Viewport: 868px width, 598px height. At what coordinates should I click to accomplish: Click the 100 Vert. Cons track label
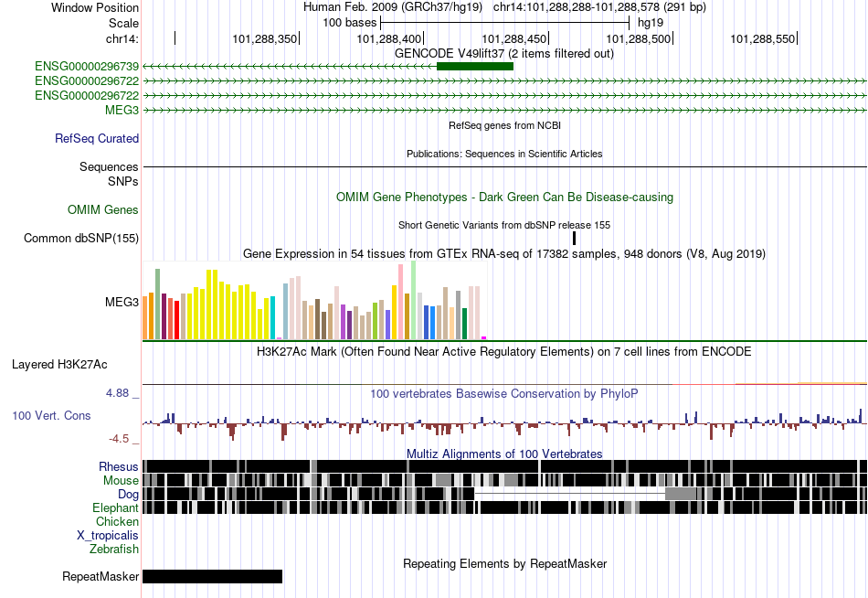[x=51, y=416]
